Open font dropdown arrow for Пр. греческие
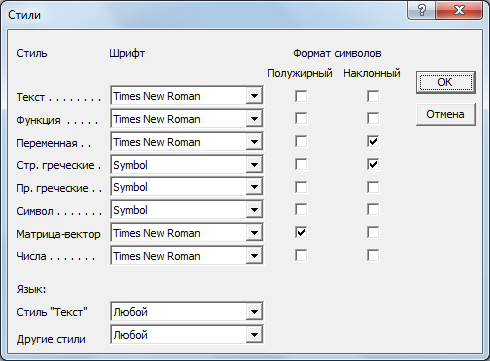The height and width of the screenshot is (361, 490). click(254, 187)
